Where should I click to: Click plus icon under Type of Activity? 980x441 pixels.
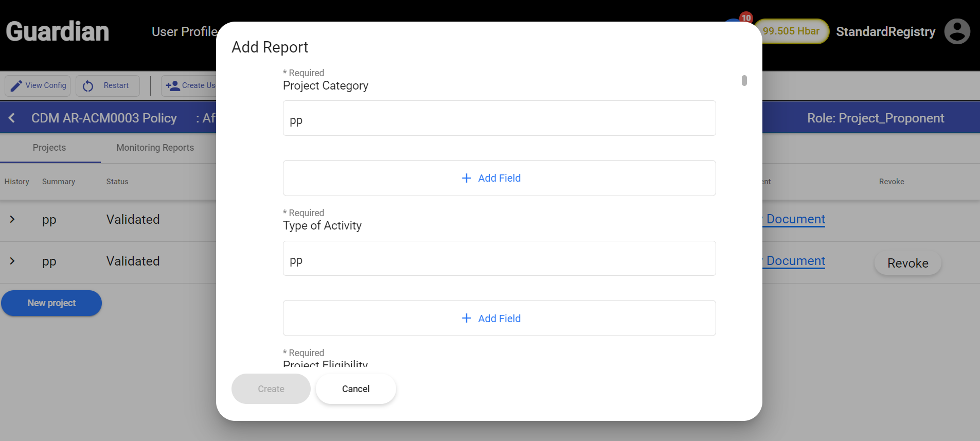click(x=466, y=319)
